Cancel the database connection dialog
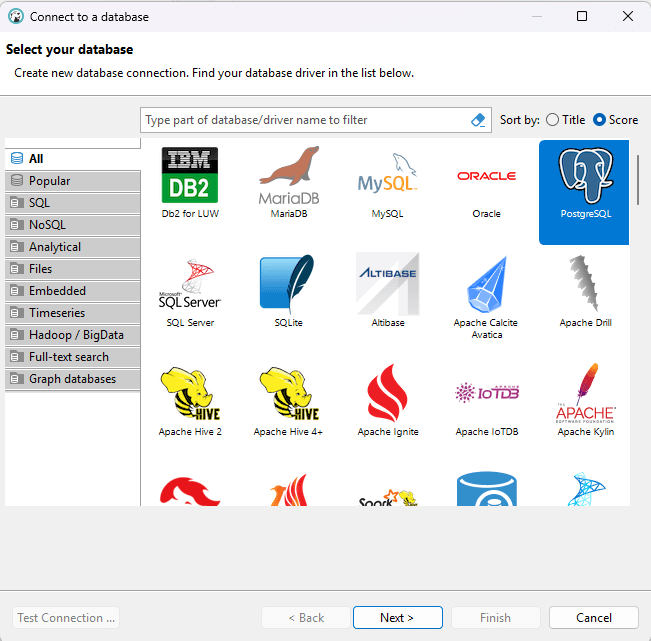651x641 pixels. 594,618
